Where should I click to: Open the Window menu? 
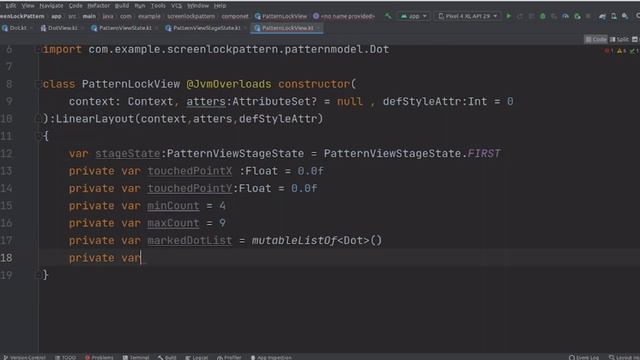tap(198, 6)
